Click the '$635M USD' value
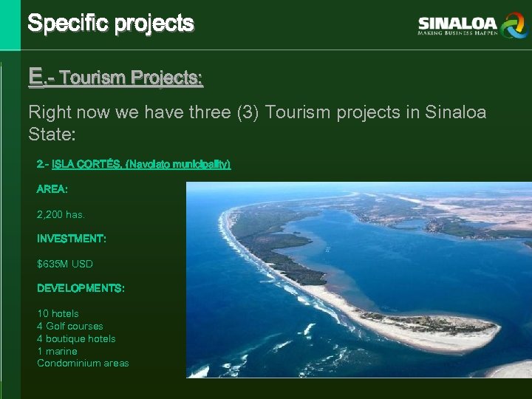 point(65,264)
